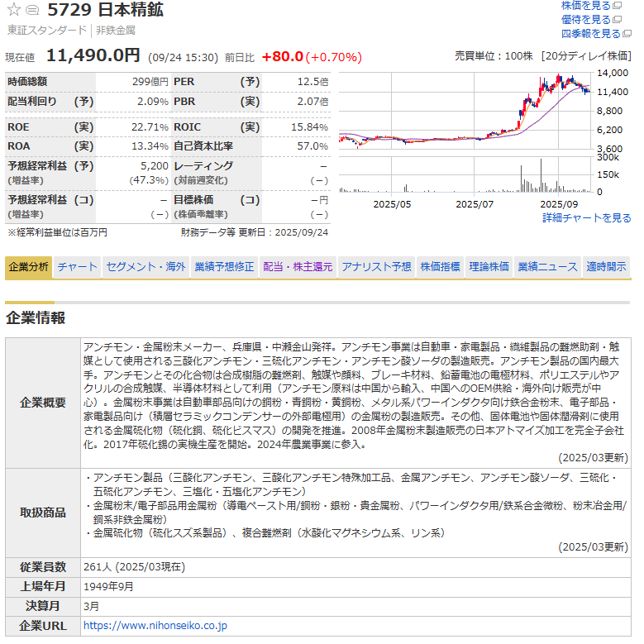The width and height of the screenshot is (644, 644).
Task: Switch to 配当・株主還元 tab
Action: click(298, 267)
